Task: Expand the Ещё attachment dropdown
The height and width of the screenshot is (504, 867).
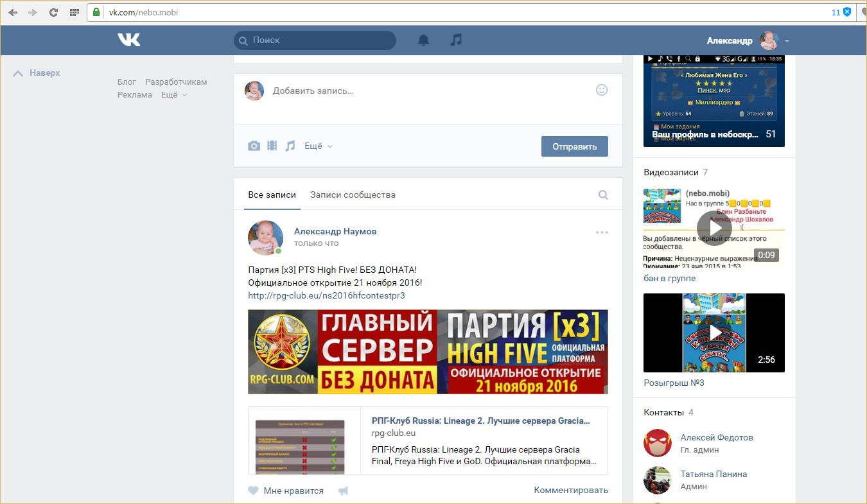Action: 318,146
